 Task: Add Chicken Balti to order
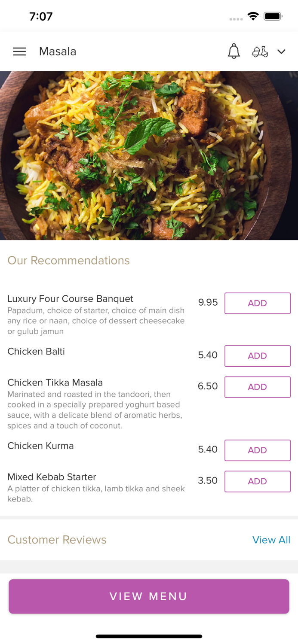point(257,356)
